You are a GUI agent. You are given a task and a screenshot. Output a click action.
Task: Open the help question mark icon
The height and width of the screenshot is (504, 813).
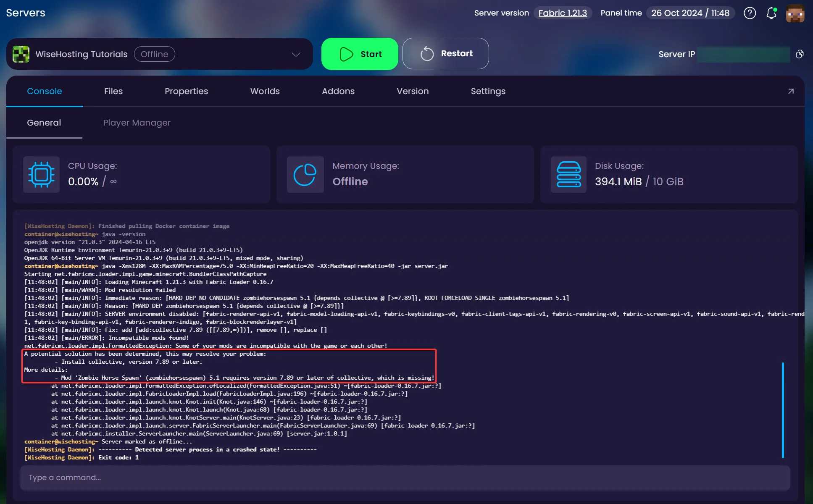750,13
